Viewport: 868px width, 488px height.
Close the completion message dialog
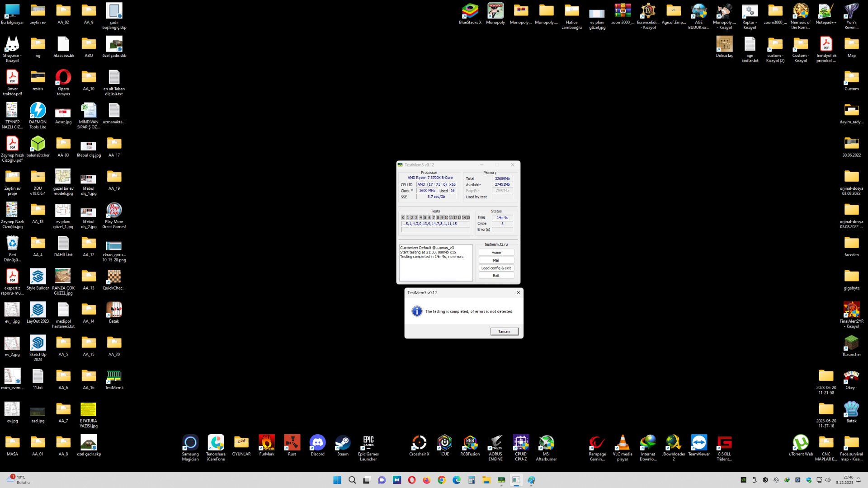coord(518,293)
